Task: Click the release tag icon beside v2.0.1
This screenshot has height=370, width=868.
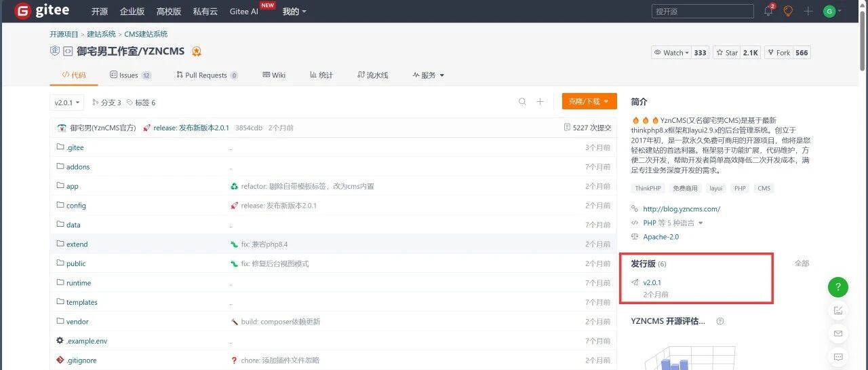Action: pyautogui.click(x=635, y=282)
